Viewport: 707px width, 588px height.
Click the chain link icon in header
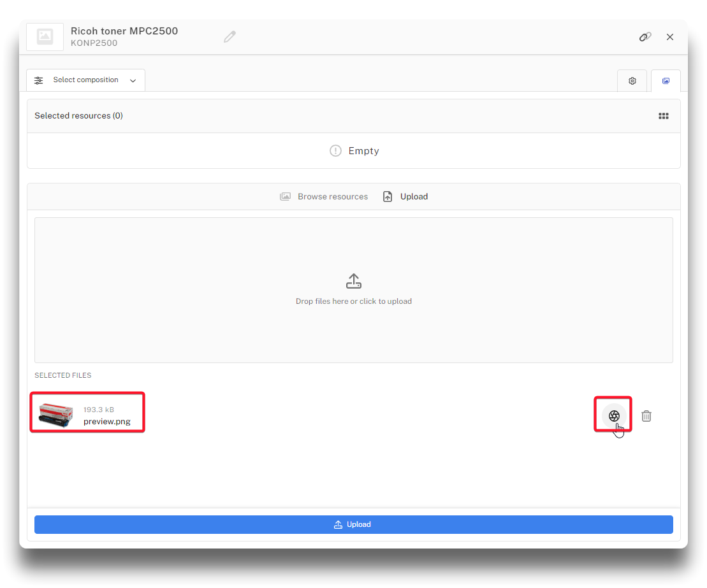point(645,37)
